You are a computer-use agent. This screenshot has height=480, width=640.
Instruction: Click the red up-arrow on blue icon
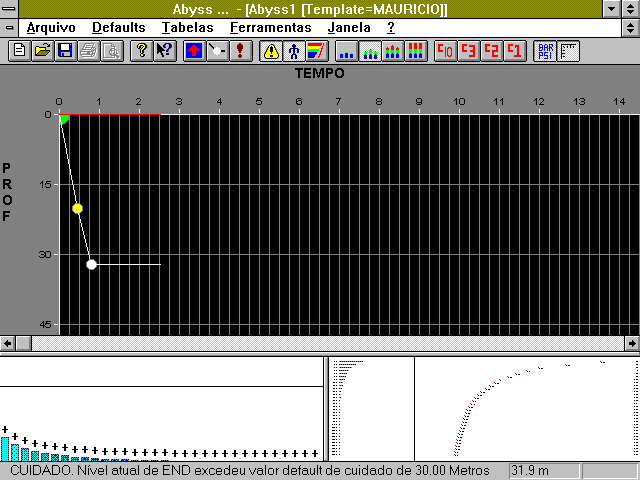[x=194, y=51]
